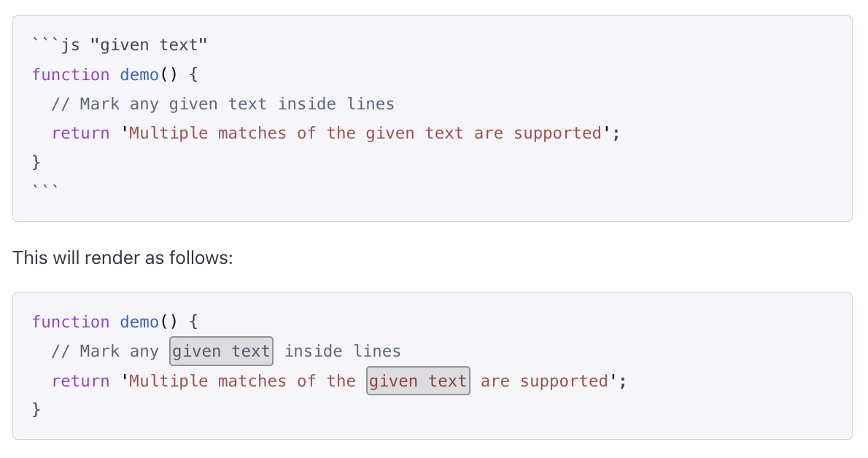The height and width of the screenshot is (458, 868).
Task: Click the highlighted 'given text' in the comment
Action: (x=222, y=351)
